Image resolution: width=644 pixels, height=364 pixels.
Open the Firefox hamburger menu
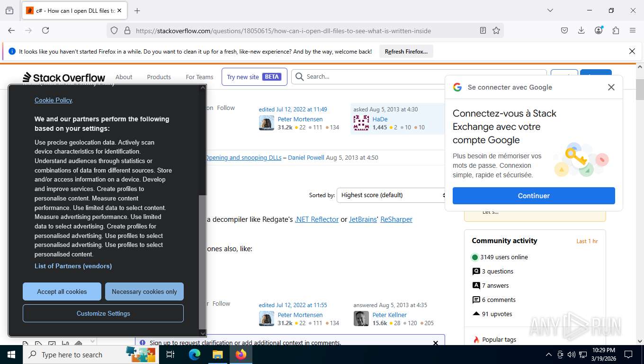(x=633, y=30)
